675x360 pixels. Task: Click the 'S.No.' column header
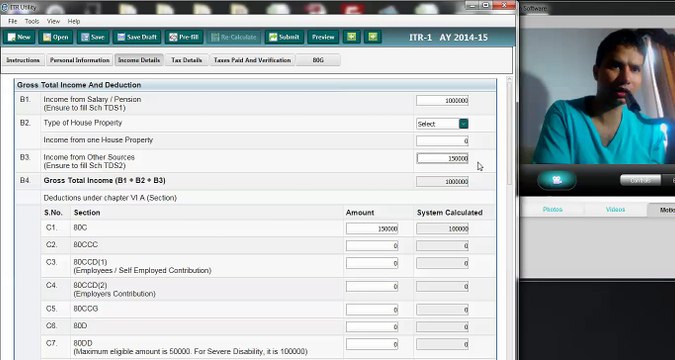[x=53, y=213]
